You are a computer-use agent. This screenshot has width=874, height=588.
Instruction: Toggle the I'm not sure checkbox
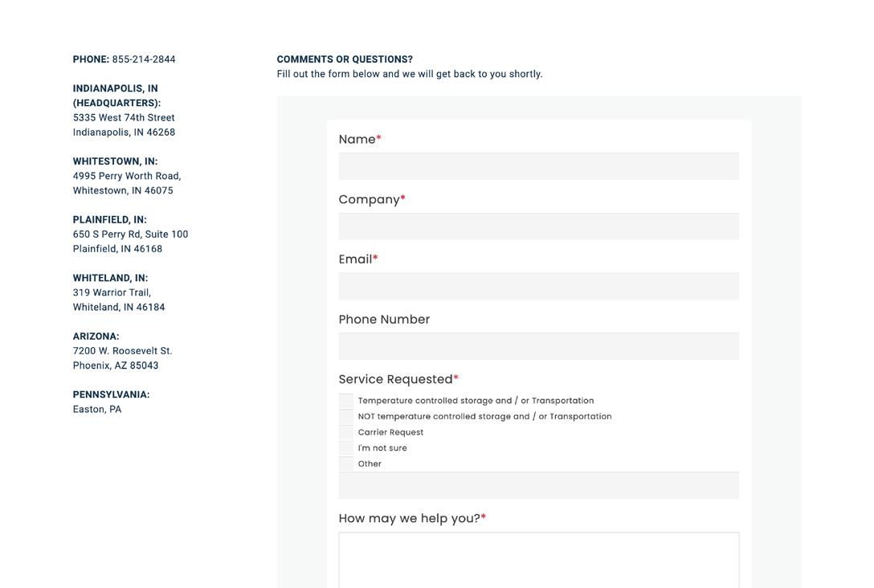pyautogui.click(x=346, y=448)
